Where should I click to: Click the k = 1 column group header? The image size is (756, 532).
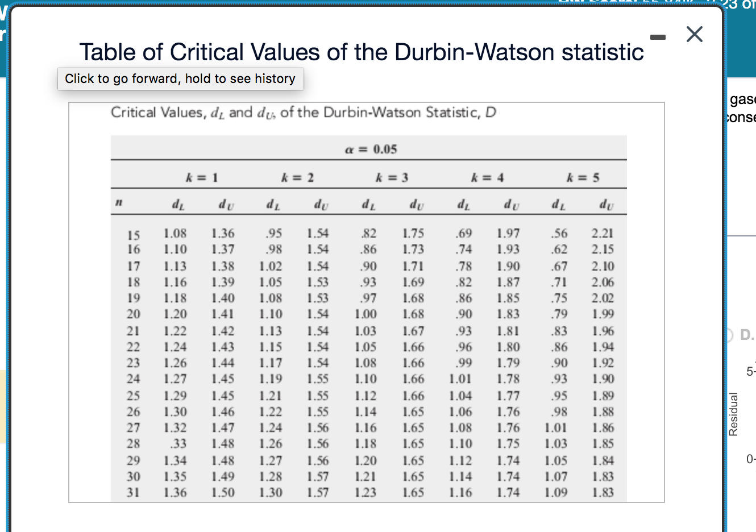202,177
